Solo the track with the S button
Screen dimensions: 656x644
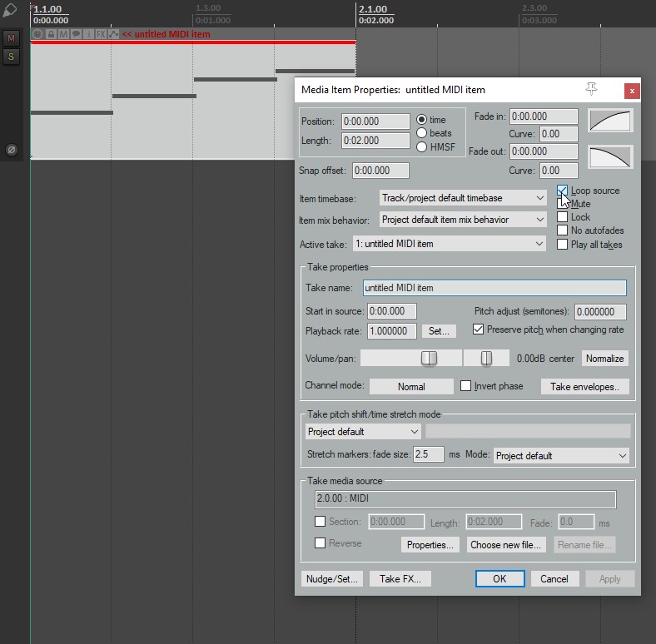[x=11, y=57]
